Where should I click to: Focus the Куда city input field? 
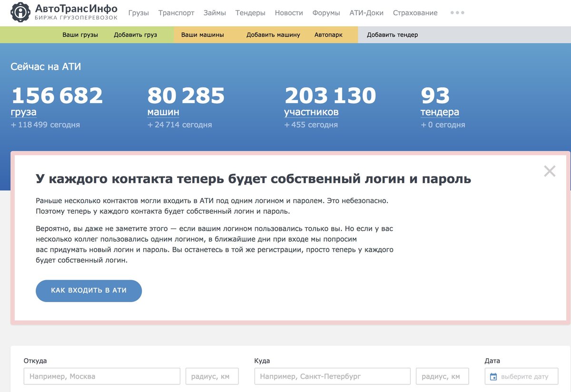pos(332,376)
